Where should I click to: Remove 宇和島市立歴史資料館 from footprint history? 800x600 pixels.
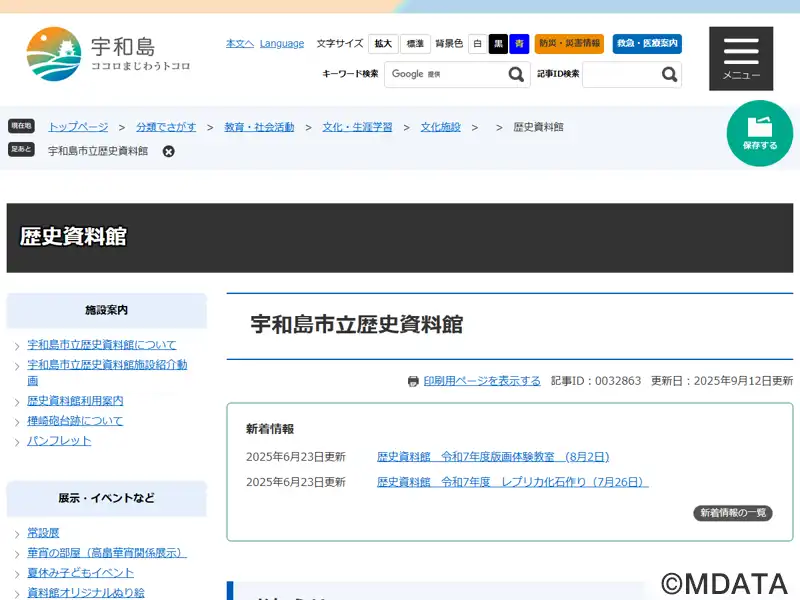(169, 151)
